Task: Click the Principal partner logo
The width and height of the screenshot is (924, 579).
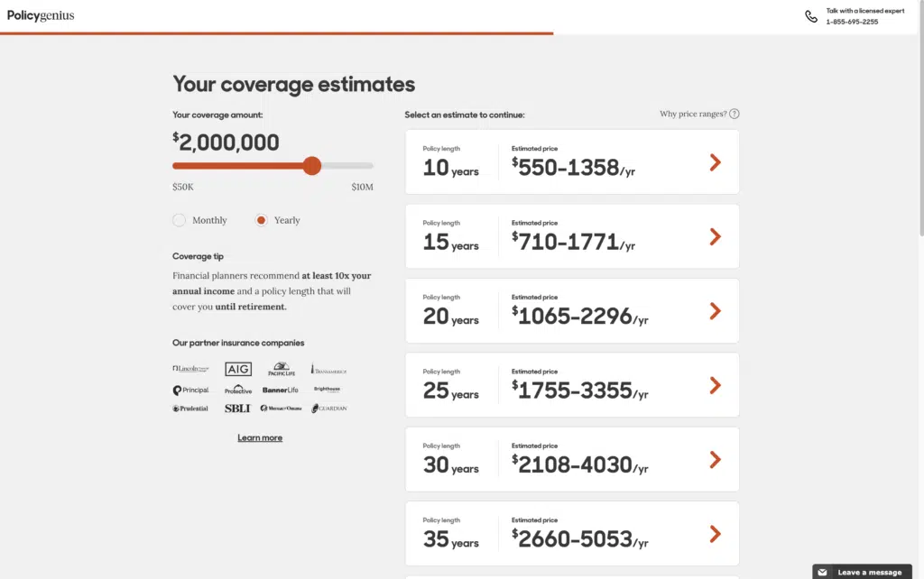Action: pyautogui.click(x=190, y=390)
